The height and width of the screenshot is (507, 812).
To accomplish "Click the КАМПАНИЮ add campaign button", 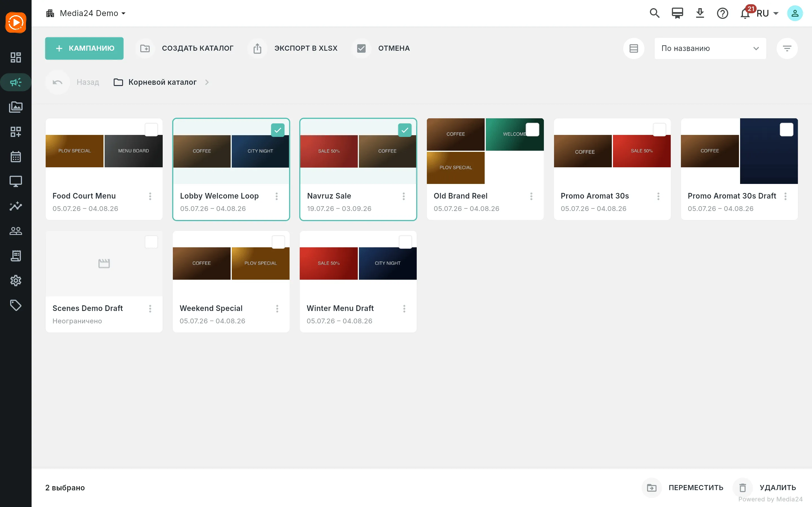I will [84, 48].
